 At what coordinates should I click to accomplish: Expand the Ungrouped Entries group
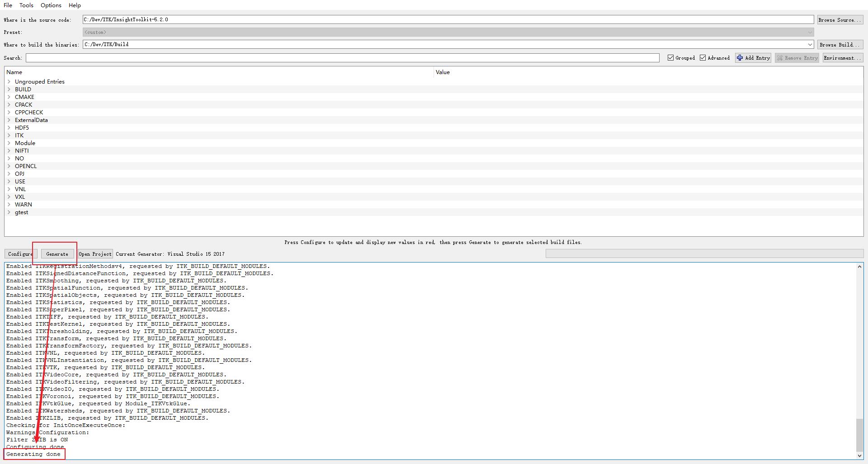click(9, 82)
